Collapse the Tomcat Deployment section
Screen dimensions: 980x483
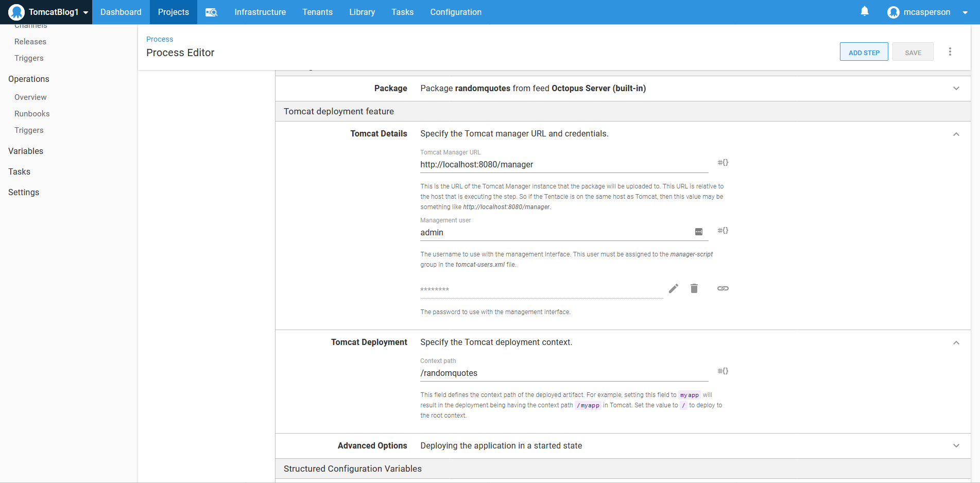pyautogui.click(x=956, y=343)
